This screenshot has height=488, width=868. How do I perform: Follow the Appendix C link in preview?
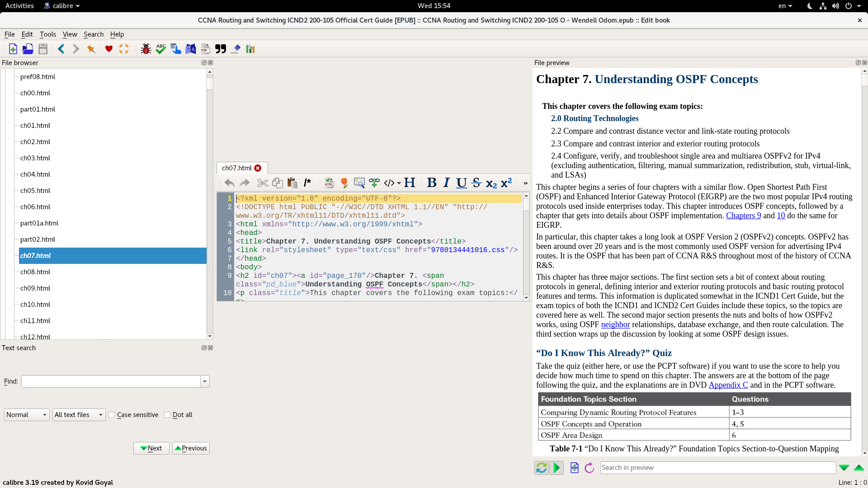coord(728,385)
